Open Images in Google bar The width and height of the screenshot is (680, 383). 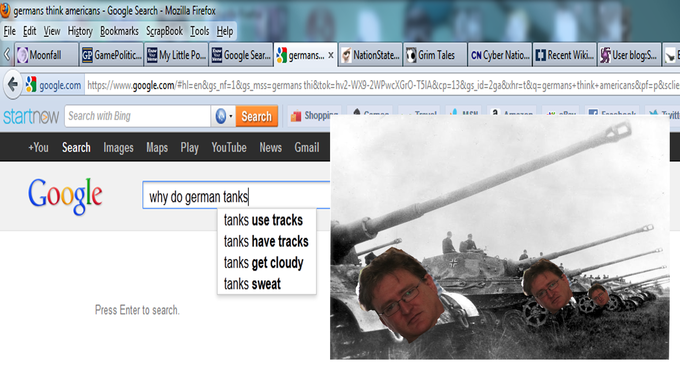click(x=118, y=148)
